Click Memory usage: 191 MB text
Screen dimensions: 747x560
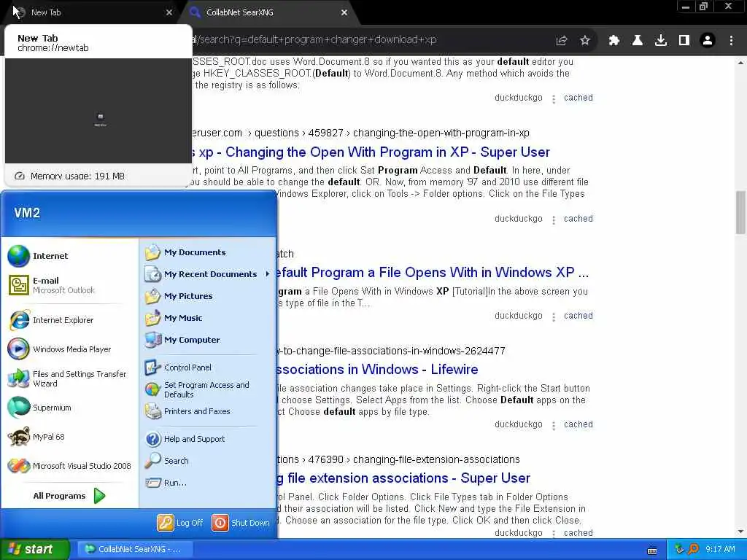click(77, 176)
